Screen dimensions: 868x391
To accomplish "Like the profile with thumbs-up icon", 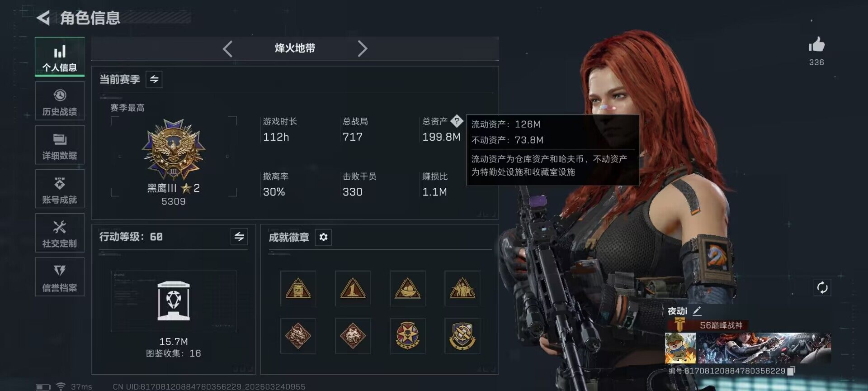I will tap(816, 45).
